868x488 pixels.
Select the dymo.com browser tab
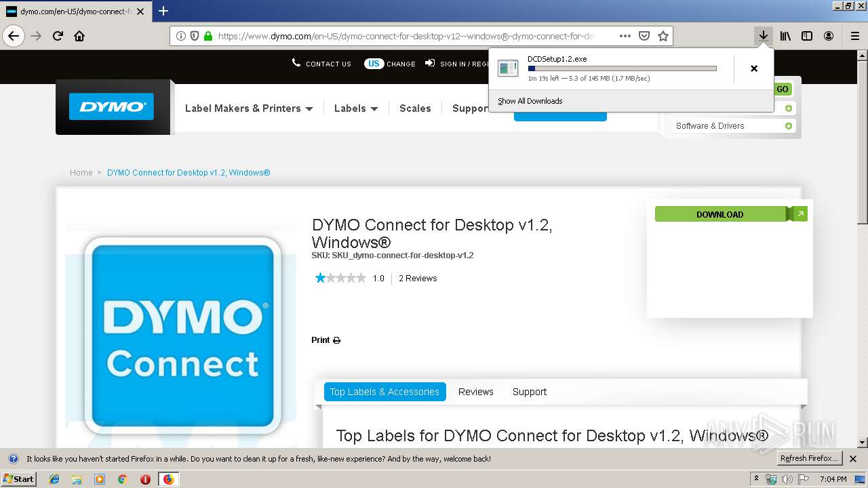75,11
